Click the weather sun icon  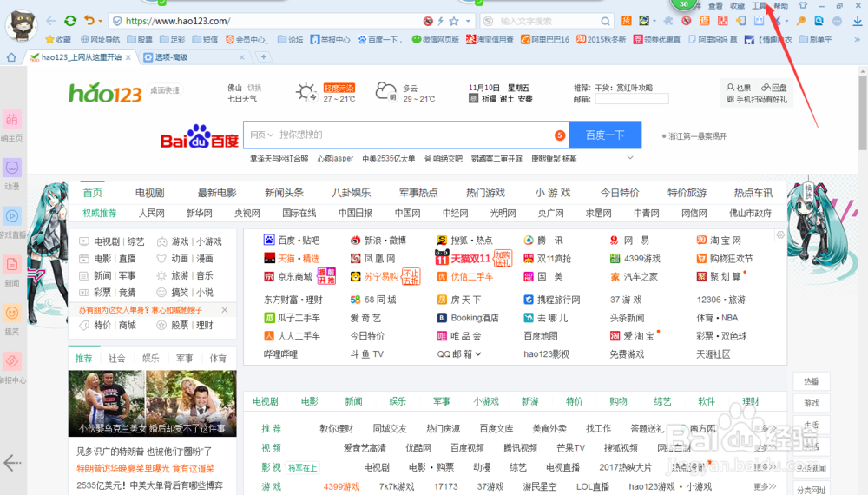click(x=306, y=92)
